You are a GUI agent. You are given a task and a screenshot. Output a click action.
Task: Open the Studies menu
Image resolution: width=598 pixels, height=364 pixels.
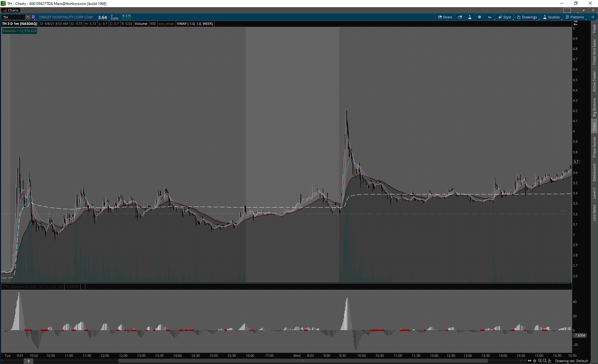point(552,17)
